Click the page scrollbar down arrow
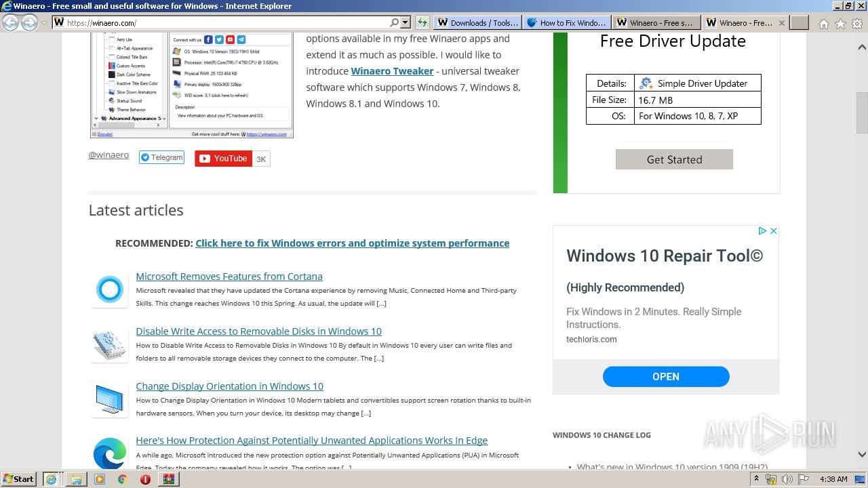This screenshot has height=488, width=868. coord(862,454)
